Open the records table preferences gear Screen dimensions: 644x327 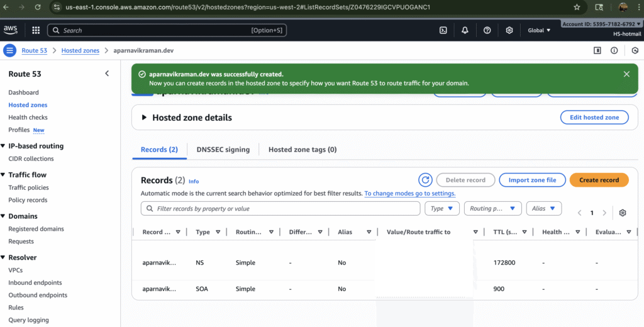[623, 213]
